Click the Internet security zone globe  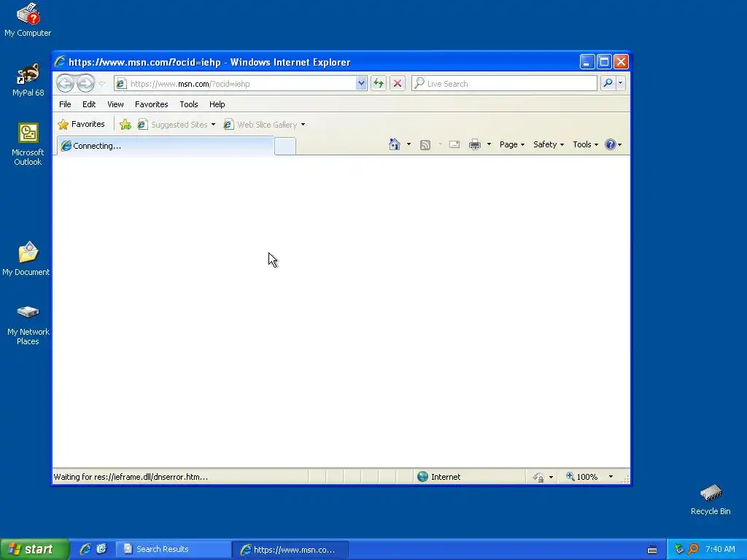point(422,477)
